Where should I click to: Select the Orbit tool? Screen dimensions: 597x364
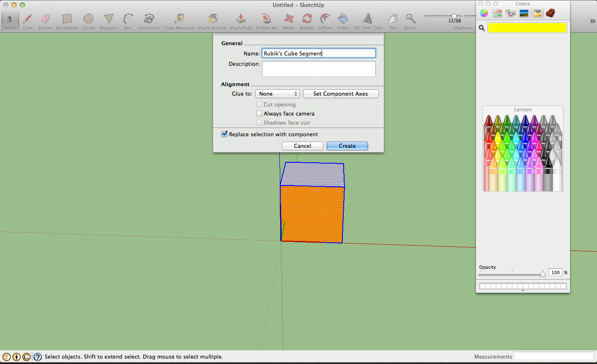click(x=342, y=19)
